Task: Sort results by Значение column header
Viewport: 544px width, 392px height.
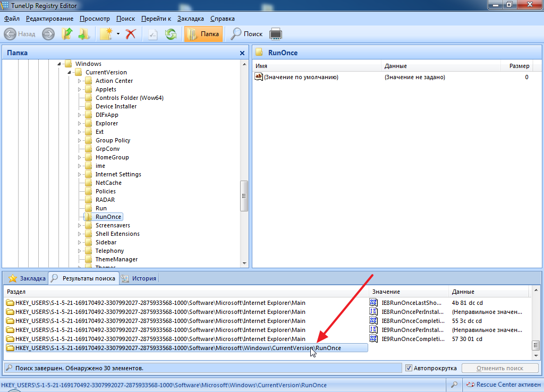Action: click(x=409, y=292)
